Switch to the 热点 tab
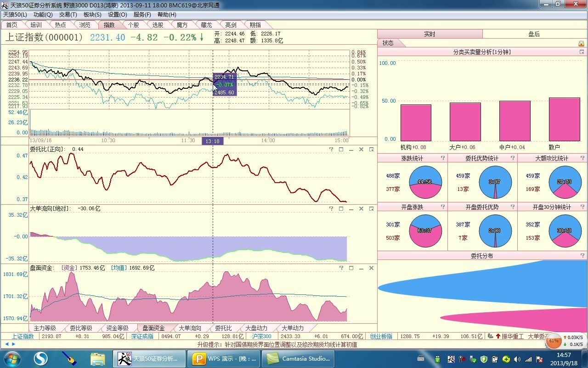The width and height of the screenshot is (588, 368). (61, 25)
